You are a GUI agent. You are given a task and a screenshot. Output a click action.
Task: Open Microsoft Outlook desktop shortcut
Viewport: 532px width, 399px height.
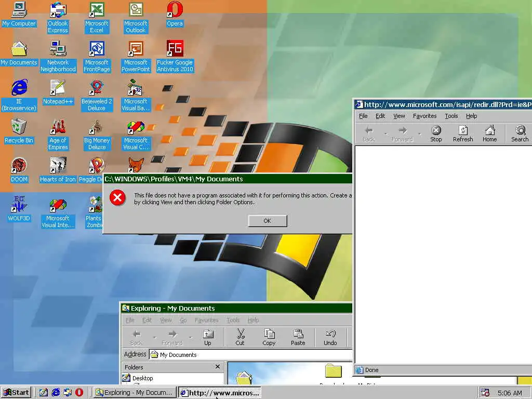[136, 17]
